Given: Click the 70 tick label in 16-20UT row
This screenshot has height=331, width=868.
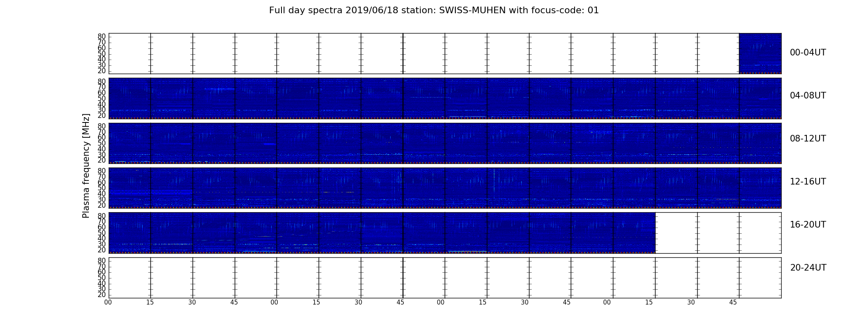Looking at the screenshot, I should [102, 221].
